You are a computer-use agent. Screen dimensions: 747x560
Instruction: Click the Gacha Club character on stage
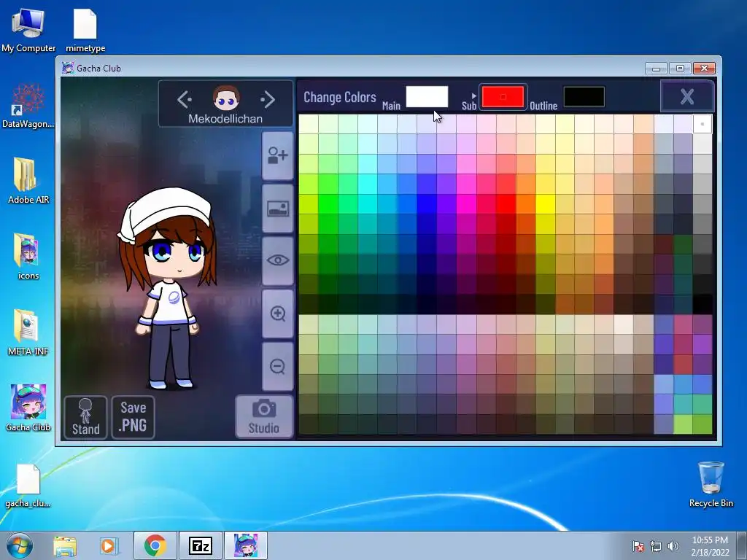click(x=168, y=288)
